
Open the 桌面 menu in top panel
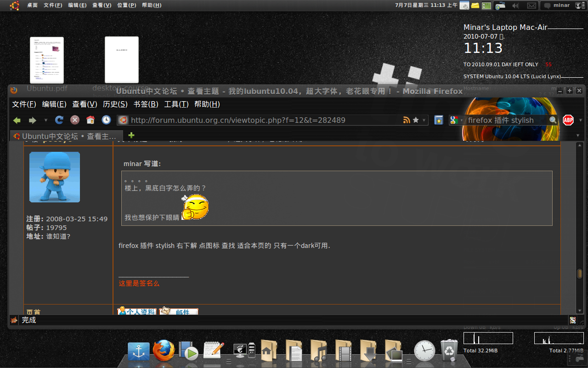(x=32, y=6)
